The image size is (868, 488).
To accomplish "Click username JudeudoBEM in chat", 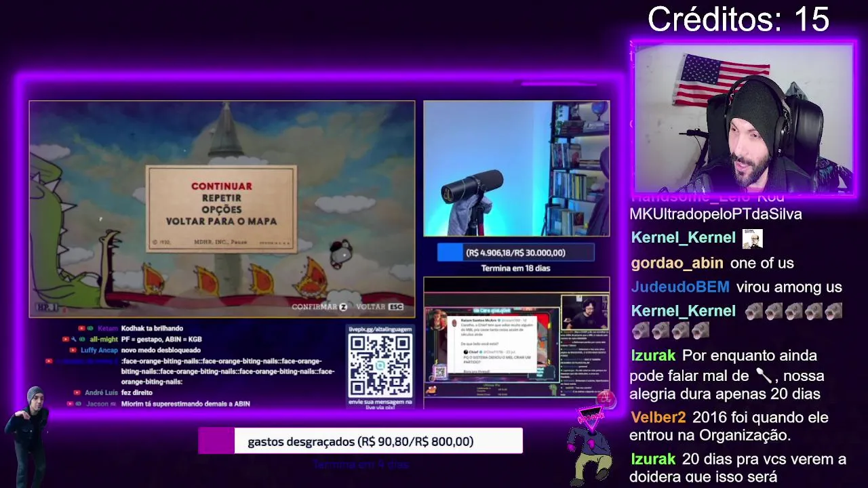I will [x=680, y=287].
